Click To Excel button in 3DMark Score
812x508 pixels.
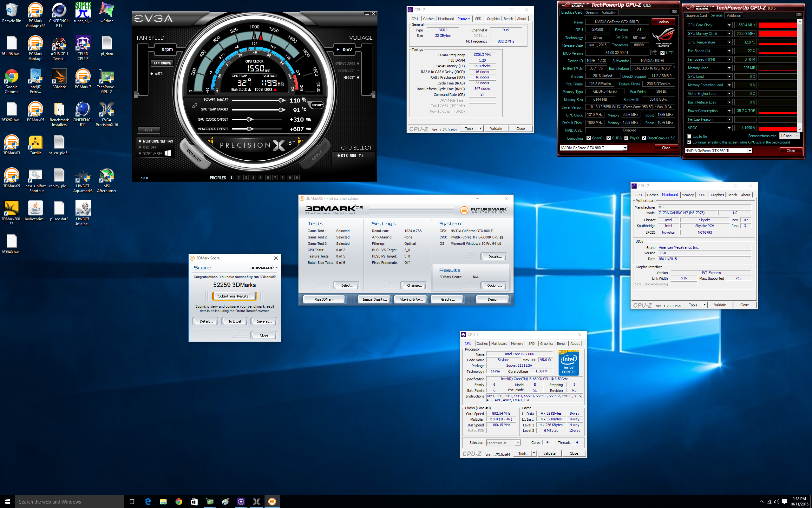[234, 321]
